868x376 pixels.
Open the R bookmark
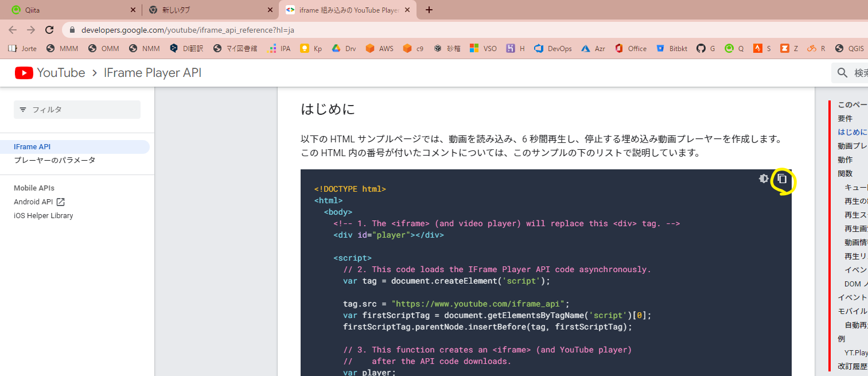click(x=816, y=49)
